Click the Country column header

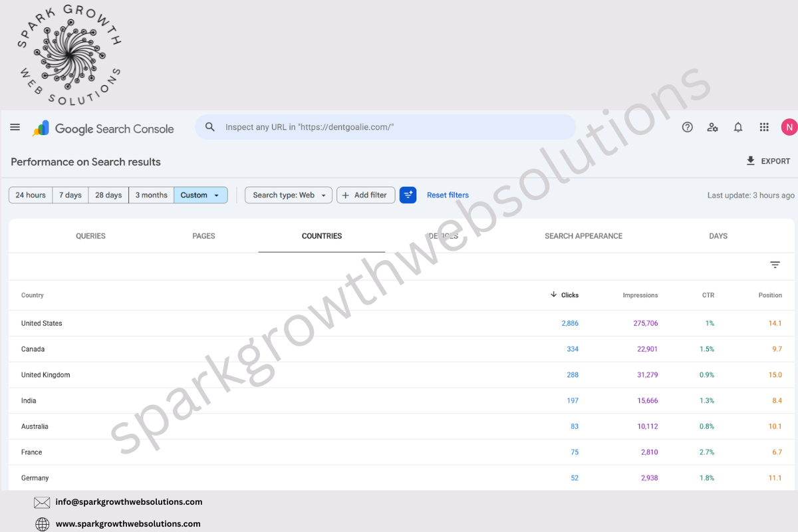coord(33,295)
